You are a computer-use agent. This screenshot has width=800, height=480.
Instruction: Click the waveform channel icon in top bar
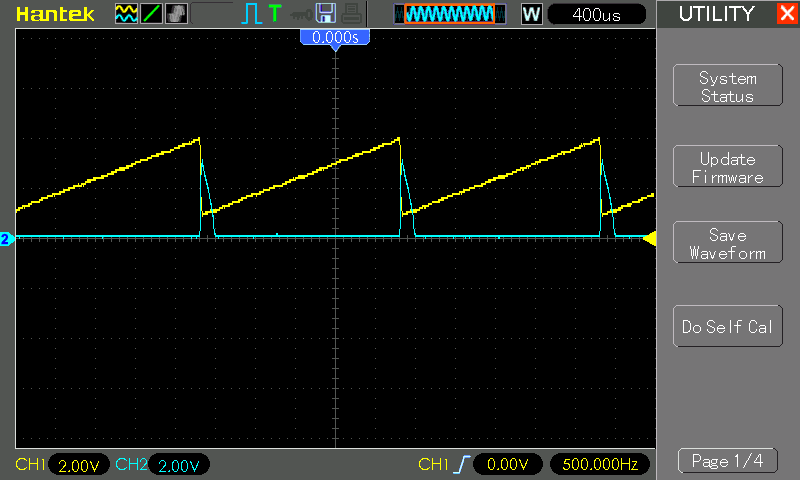pyautogui.click(x=126, y=14)
